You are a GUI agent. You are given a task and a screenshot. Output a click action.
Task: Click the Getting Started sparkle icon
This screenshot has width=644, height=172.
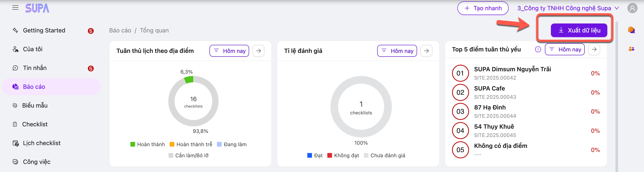point(15,30)
